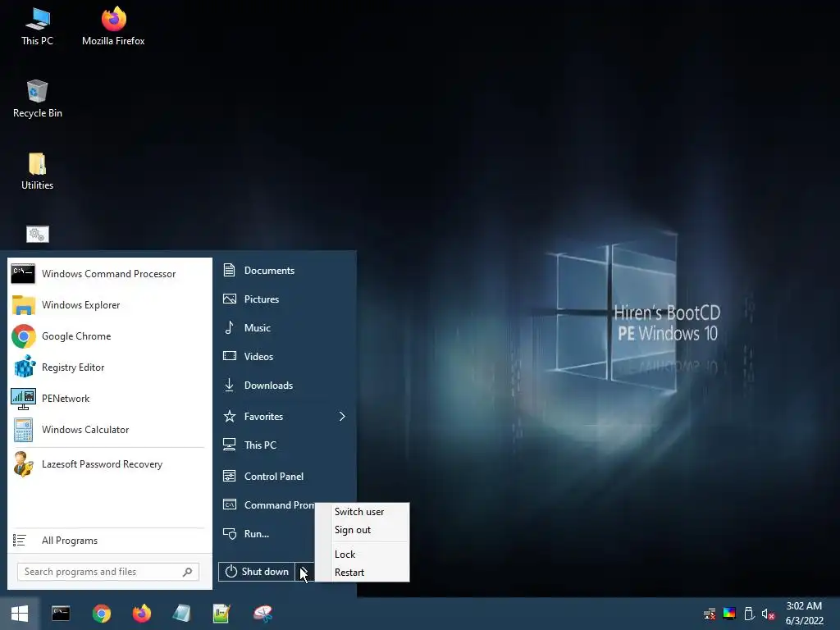Open Documents from start menu
This screenshot has height=630, width=840.
click(285, 271)
